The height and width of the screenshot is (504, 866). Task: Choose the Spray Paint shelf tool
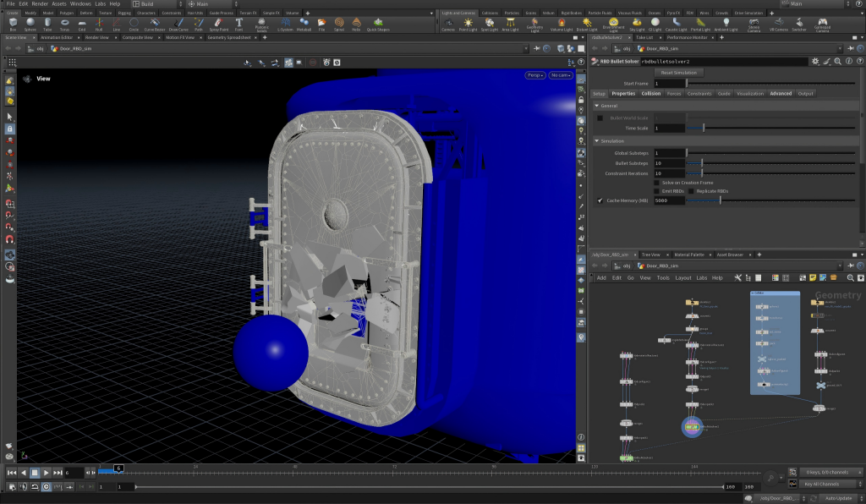click(x=219, y=24)
